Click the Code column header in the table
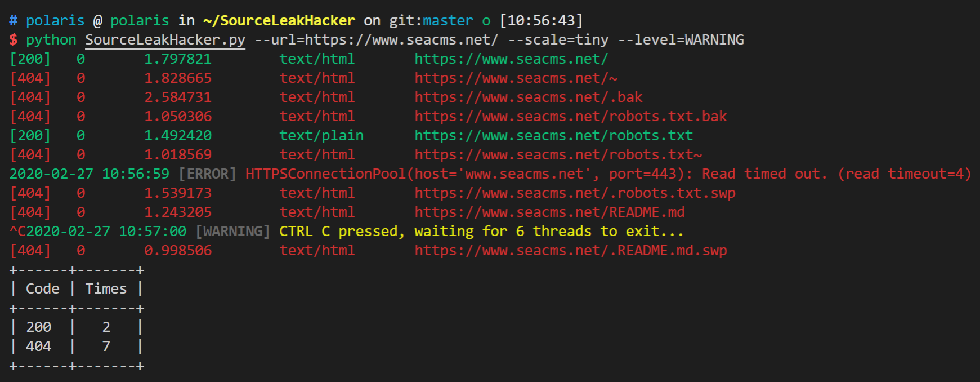This screenshot has width=980, height=382. 43,288
